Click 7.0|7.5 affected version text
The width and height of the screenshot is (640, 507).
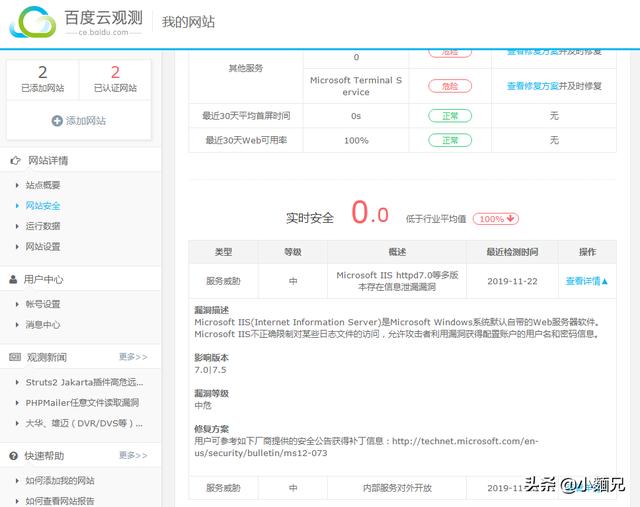[x=210, y=370]
